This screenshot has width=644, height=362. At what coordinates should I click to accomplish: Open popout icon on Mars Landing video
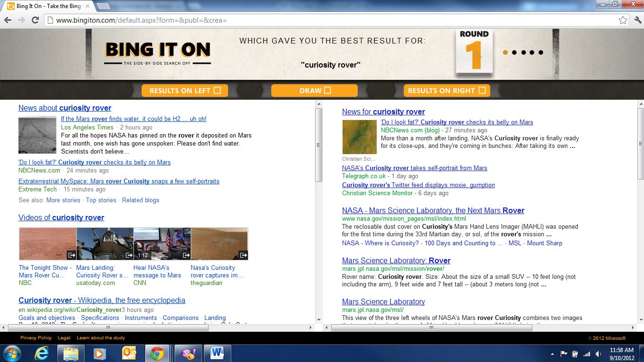click(129, 255)
